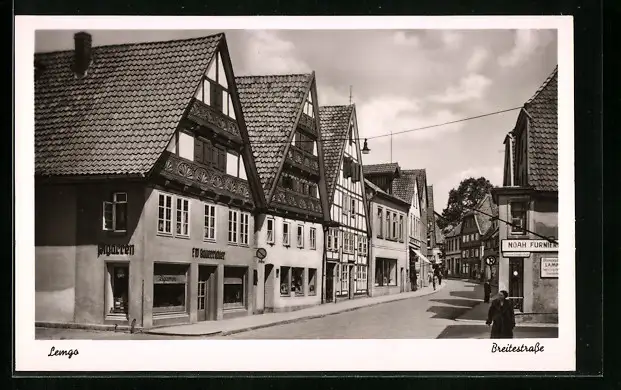Image resolution: width=621 pixels, height=390 pixels.
Task: Click the hanging street lamp
Action: 366,147
